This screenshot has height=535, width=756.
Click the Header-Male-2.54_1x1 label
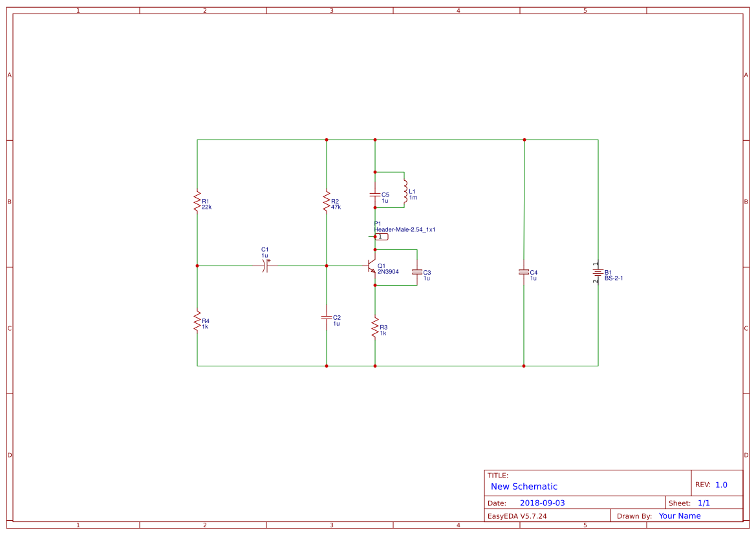pyautogui.click(x=405, y=229)
